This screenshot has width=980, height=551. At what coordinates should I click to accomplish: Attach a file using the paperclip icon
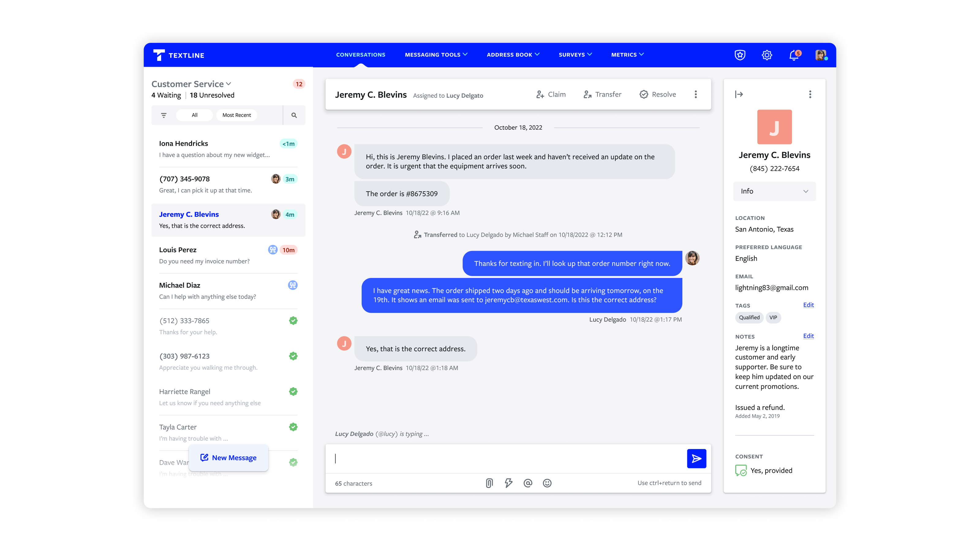(x=490, y=483)
